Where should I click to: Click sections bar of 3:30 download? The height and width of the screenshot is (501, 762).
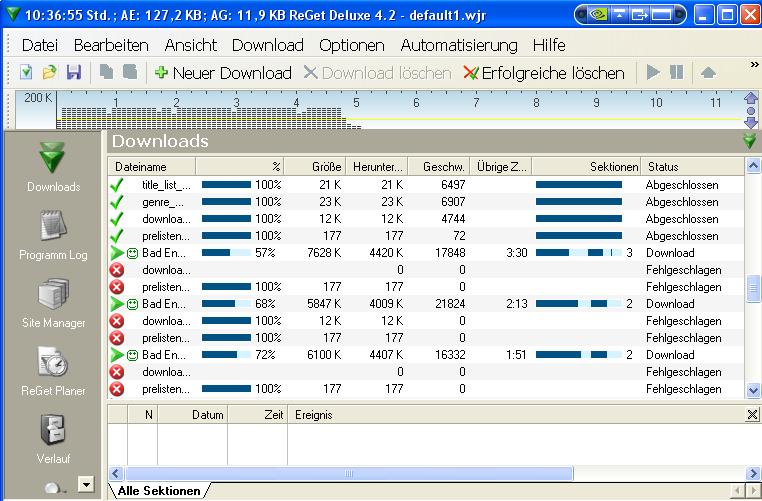579,253
